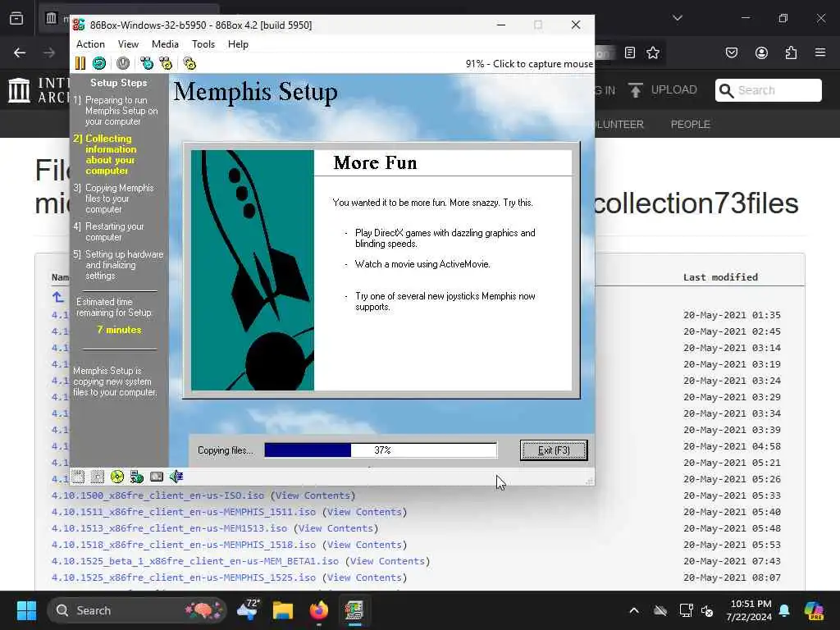840x630 pixels.
Task: Open the View menu in 86Box
Action: pos(128,44)
